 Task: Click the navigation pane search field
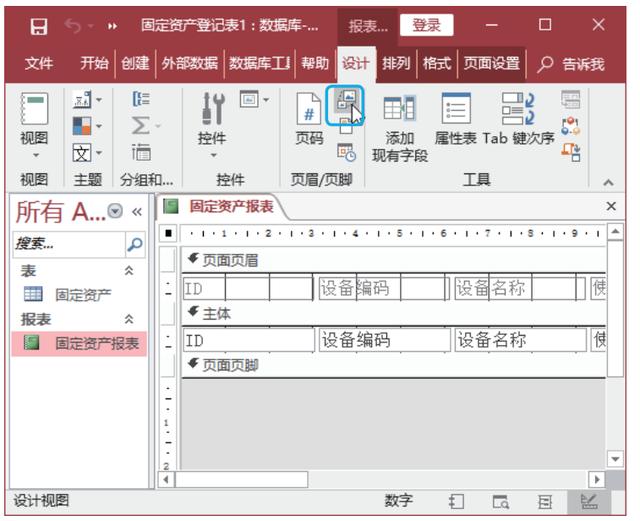pyautogui.click(x=69, y=244)
